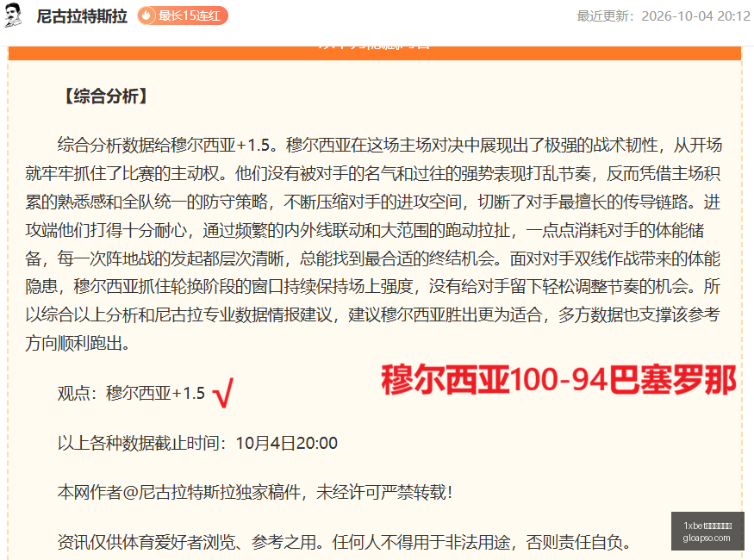754x560 pixels.
Task: Click the flame icon in streak badge
Action: tap(146, 16)
